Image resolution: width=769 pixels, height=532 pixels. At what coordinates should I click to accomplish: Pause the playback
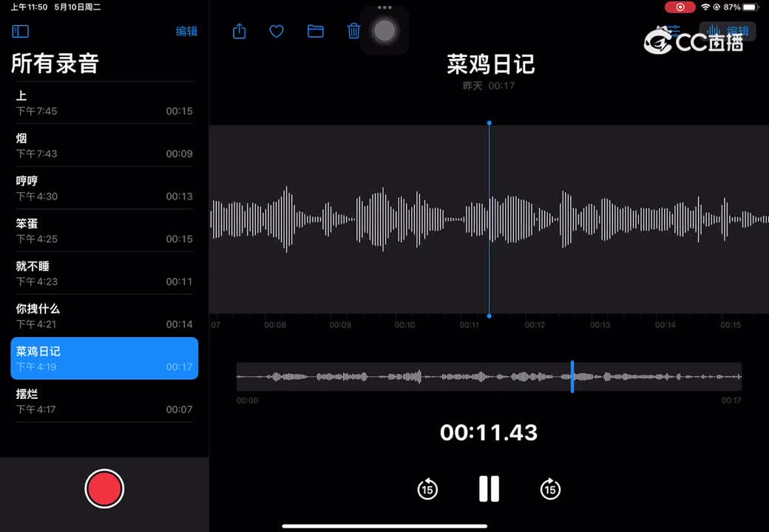click(x=489, y=489)
